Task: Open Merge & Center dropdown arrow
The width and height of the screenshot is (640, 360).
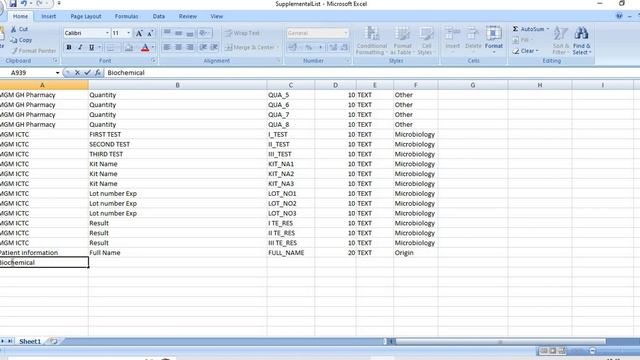Action: (278, 47)
